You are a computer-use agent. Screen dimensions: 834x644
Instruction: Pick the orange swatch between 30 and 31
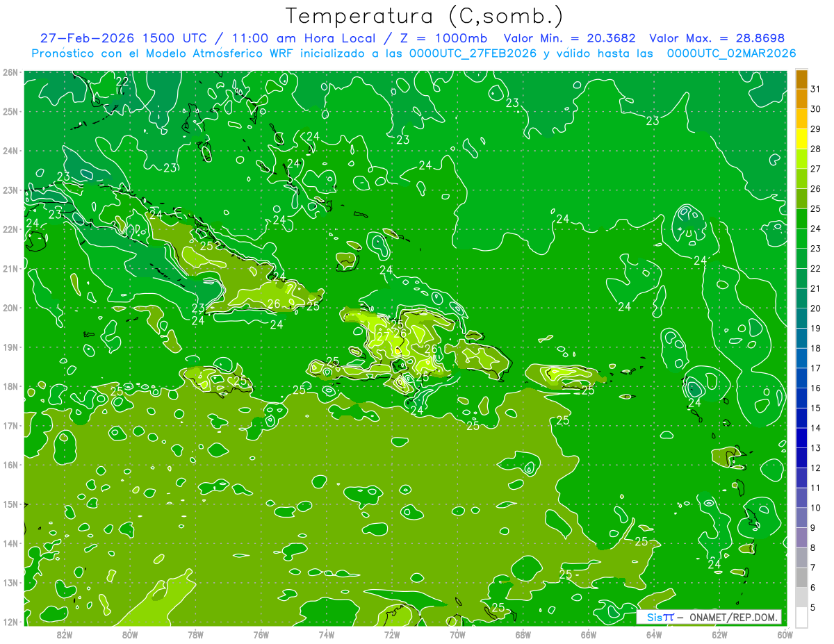pyautogui.click(x=801, y=99)
